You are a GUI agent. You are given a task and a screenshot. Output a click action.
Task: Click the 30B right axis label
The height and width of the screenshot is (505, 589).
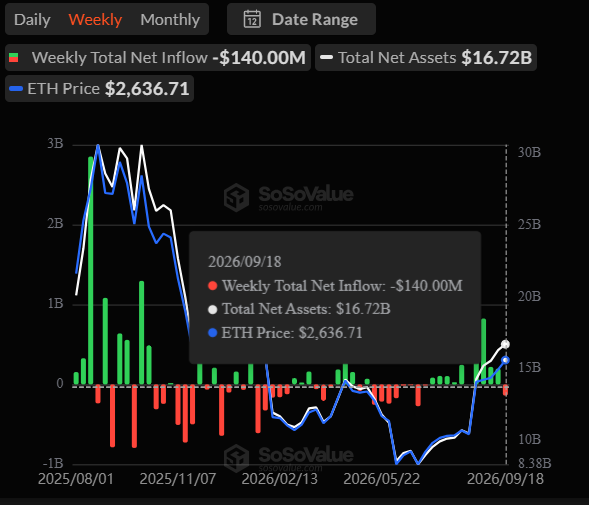pyautogui.click(x=529, y=152)
